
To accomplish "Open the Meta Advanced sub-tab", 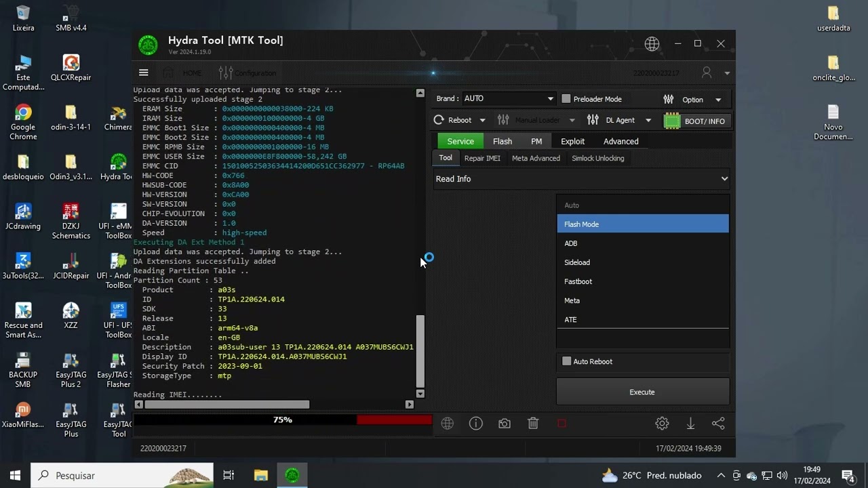I will [x=536, y=158].
